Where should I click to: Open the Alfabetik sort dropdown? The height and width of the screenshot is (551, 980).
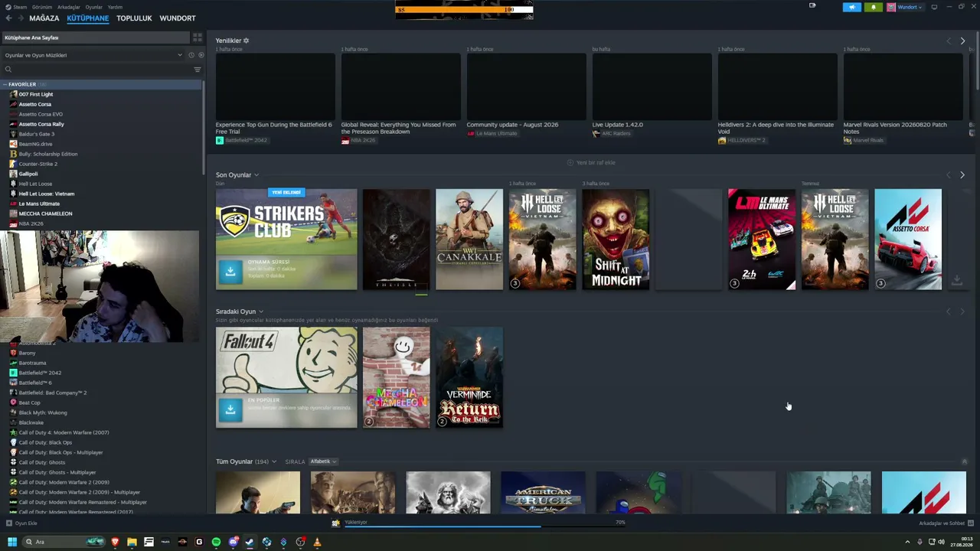pos(323,461)
